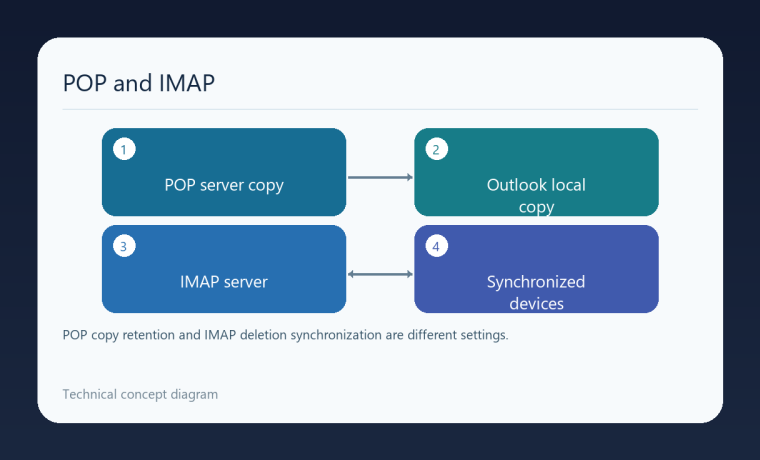Image resolution: width=760 pixels, height=460 pixels.
Task: Click the "Outlook local copy" label text
Action: coord(536,196)
